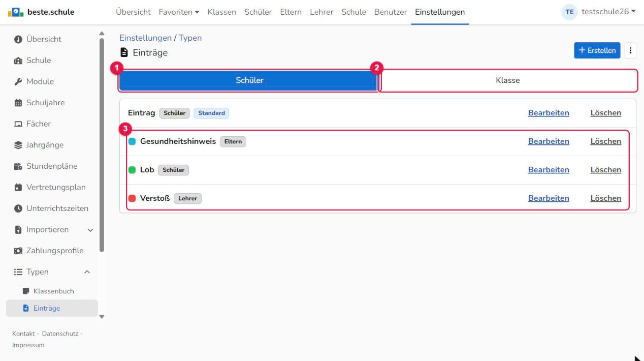This screenshot has height=361, width=644.
Task: Click the Jahrgänge layers icon
Action: pyautogui.click(x=17, y=145)
